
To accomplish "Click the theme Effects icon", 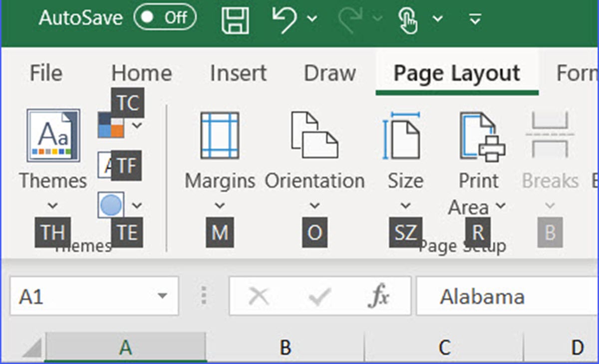I will tap(111, 204).
